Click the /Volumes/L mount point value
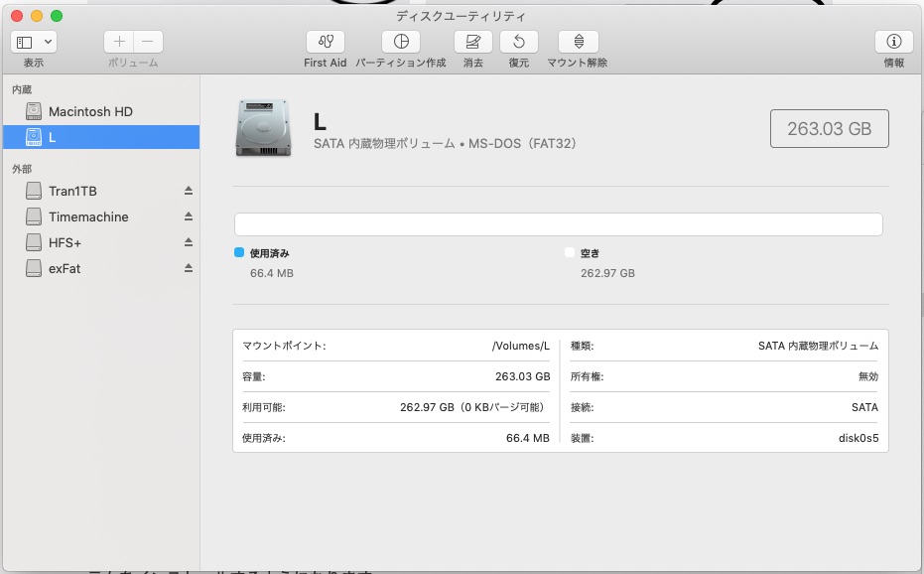Image resolution: width=924 pixels, height=574 pixels. click(x=520, y=346)
